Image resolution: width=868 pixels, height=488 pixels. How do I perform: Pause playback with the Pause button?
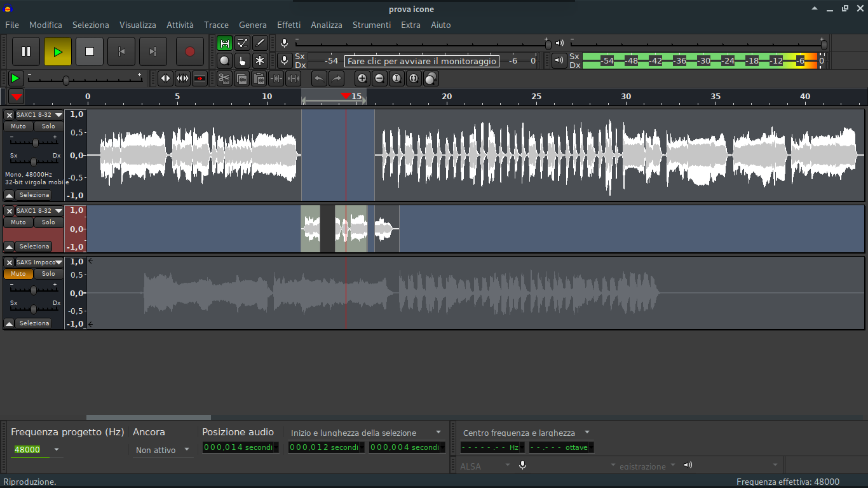tap(26, 51)
